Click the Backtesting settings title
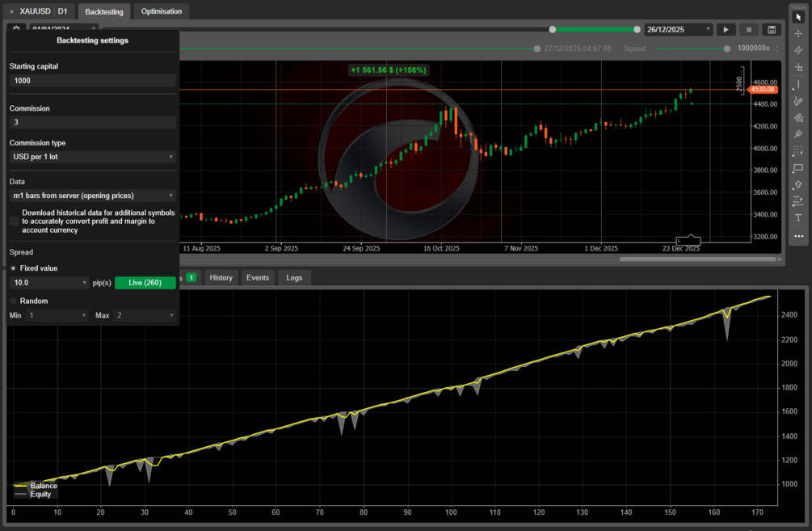The height and width of the screenshot is (531, 812). (x=92, y=40)
